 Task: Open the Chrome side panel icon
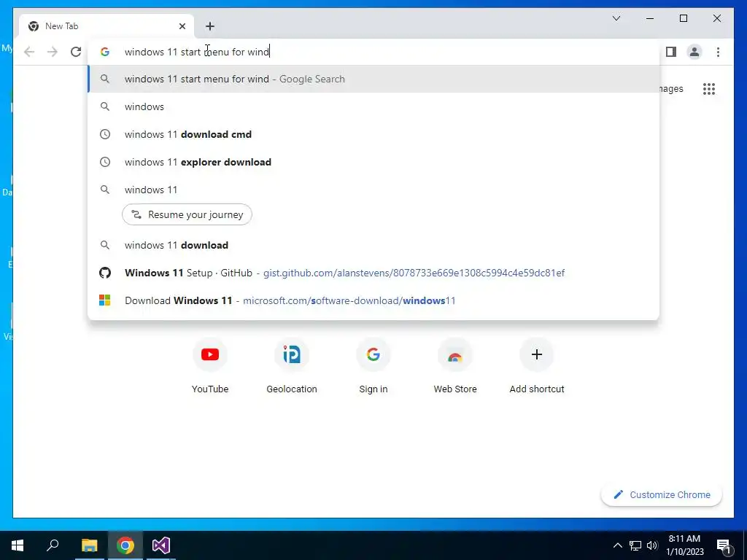[671, 52]
